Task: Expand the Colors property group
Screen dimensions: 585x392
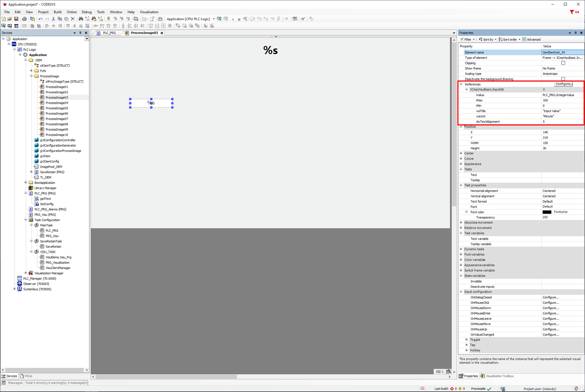Action: (x=461, y=159)
